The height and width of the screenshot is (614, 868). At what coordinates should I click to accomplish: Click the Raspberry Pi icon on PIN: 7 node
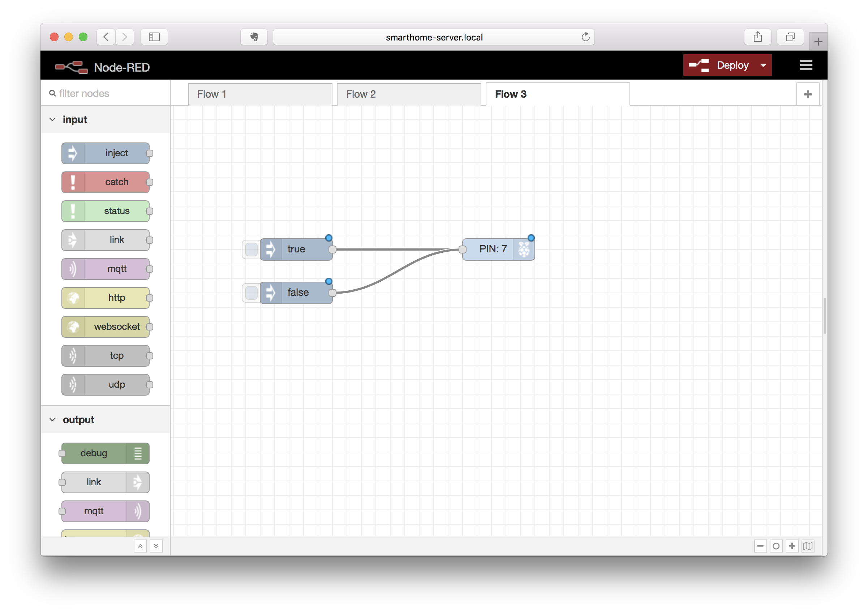[524, 249]
